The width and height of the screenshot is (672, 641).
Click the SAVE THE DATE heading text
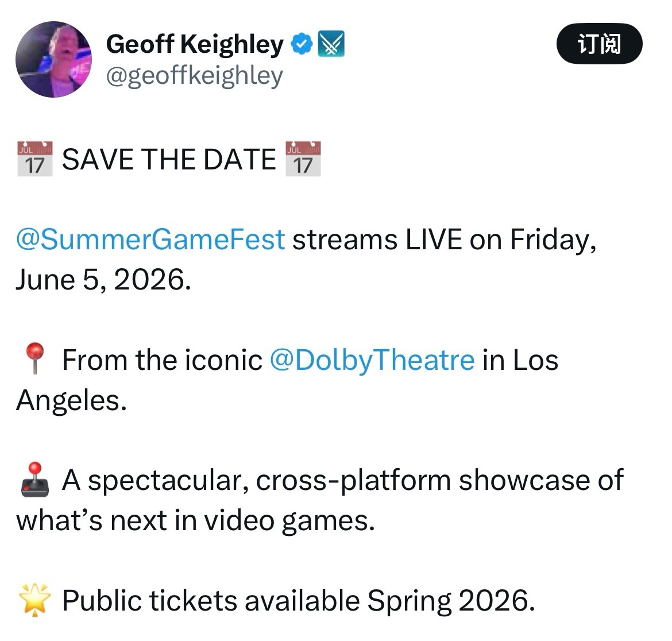pyautogui.click(x=169, y=160)
